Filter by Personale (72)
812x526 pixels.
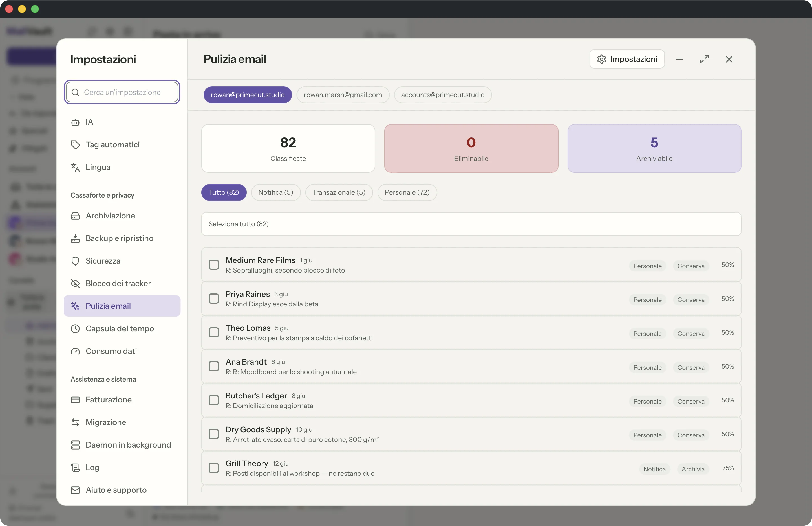pos(407,192)
